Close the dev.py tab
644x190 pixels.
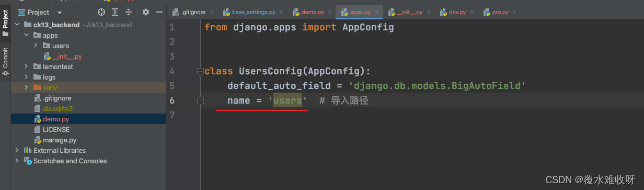pyautogui.click(x=472, y=12)
